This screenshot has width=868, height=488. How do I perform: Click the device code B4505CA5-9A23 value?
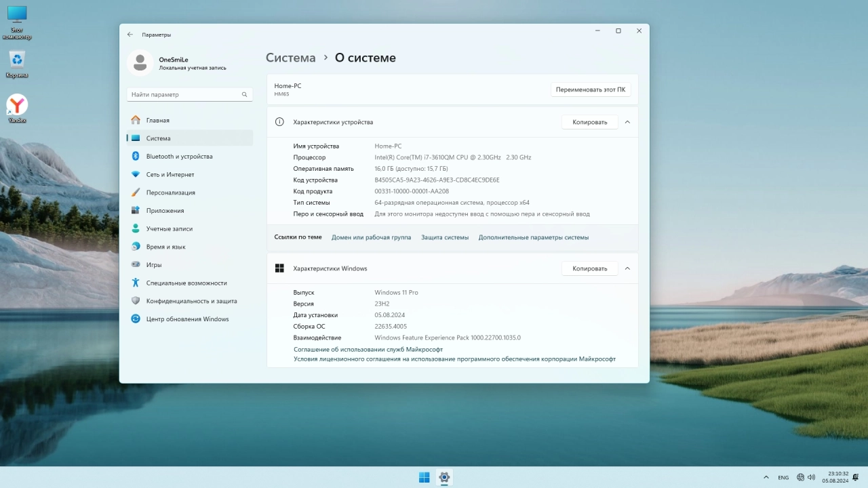pyautogui.click(x=437, y=180)
